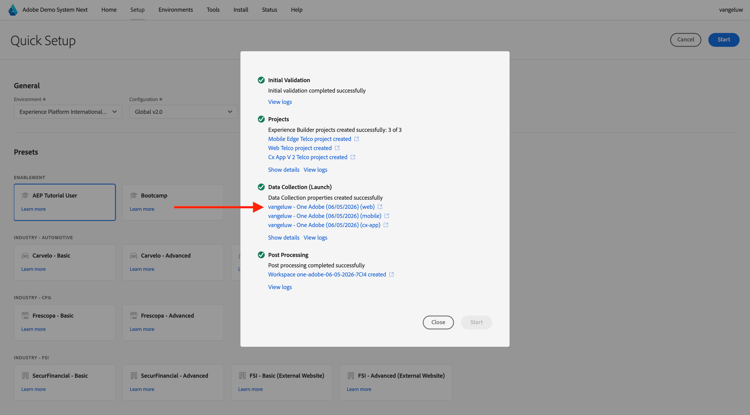The image size is (750, 415).
Task: Select the Frescopa - Advanced preset
Action: (x=173, y=323)
